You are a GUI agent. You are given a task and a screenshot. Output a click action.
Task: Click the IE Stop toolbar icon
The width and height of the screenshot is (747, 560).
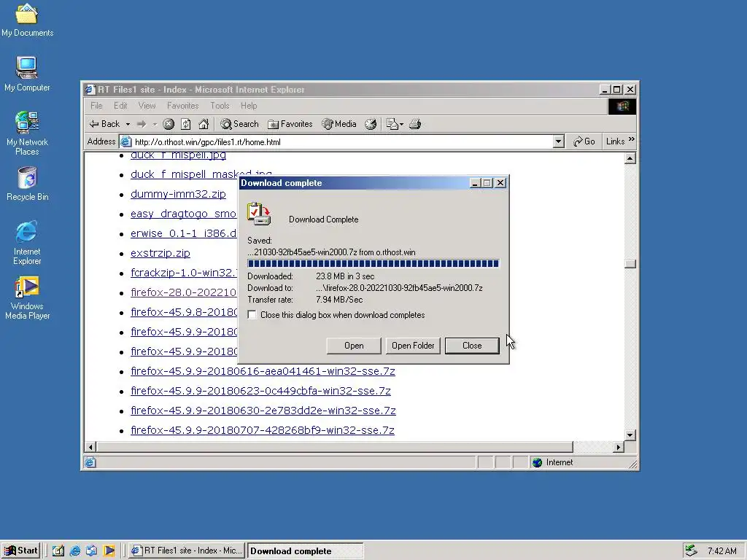[x=169, y=124]
